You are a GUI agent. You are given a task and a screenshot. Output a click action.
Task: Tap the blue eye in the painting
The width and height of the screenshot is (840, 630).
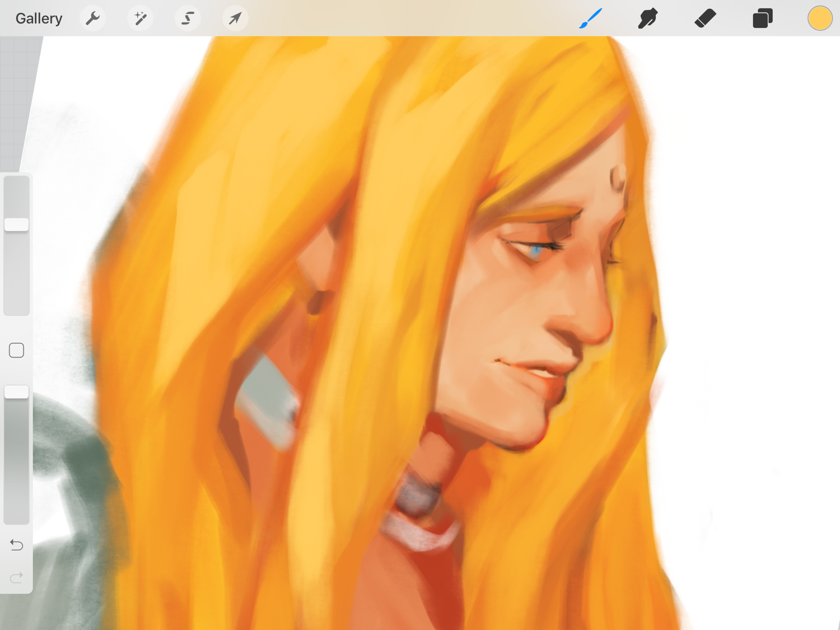tap(536, 251)
